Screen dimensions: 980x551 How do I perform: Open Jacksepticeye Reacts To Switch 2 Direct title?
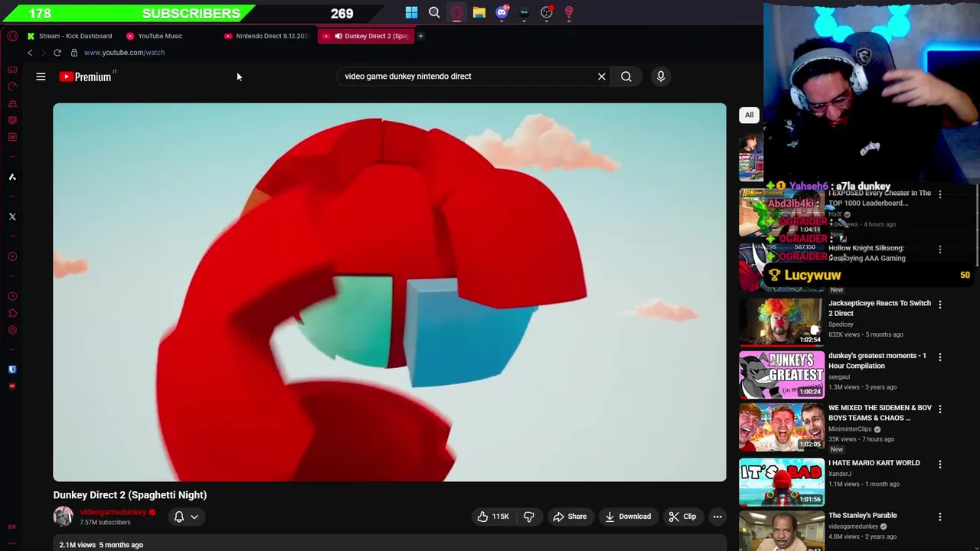click(x=880, y=308)
